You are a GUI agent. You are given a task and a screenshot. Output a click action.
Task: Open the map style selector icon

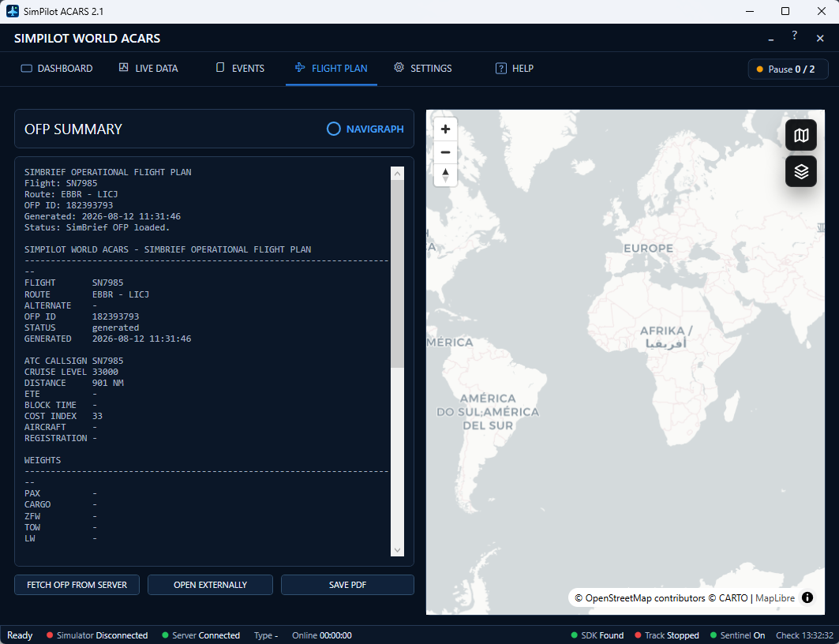point(800,135)
